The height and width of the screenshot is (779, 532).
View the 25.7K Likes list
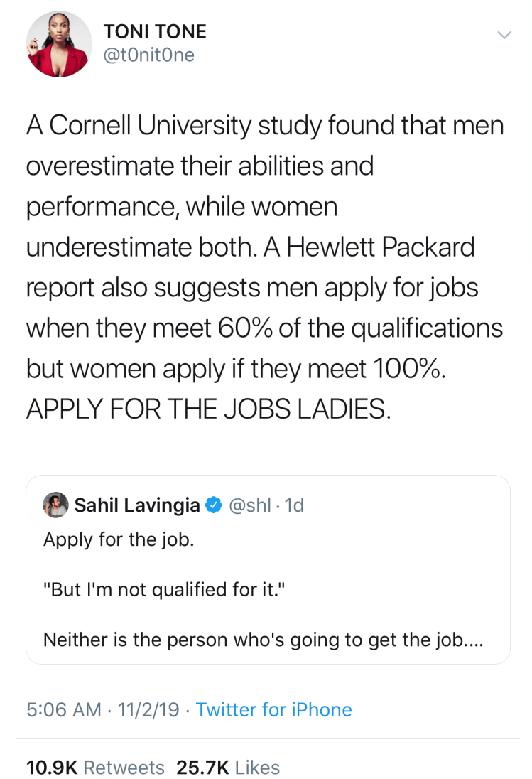click(228, 768)
